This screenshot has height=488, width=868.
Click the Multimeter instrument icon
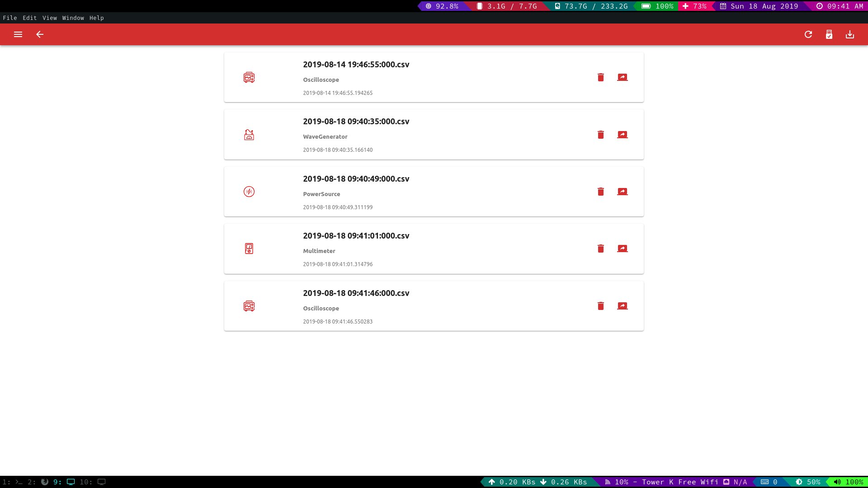click(249, 249)
